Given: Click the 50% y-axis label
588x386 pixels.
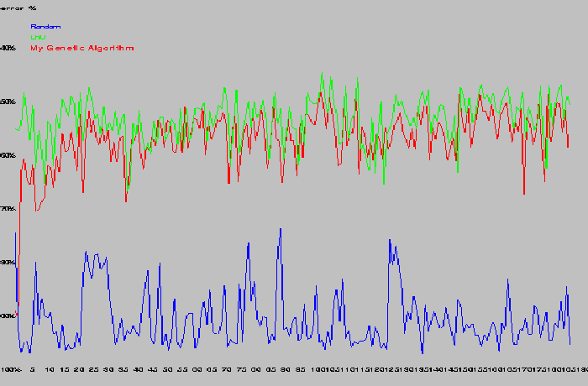Looking at the screenshot, I should click(8, 102).
